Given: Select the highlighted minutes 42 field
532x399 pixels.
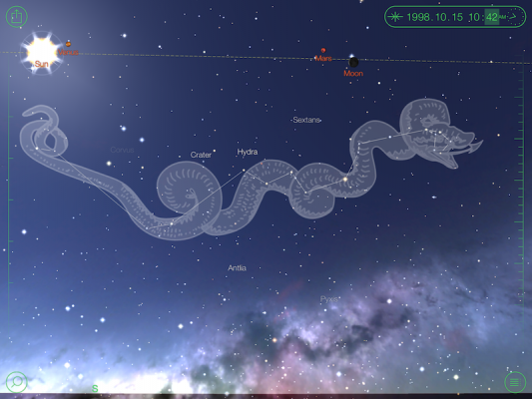Looking at the screenshot, I should pyautogui.click(x=492, y=17).
